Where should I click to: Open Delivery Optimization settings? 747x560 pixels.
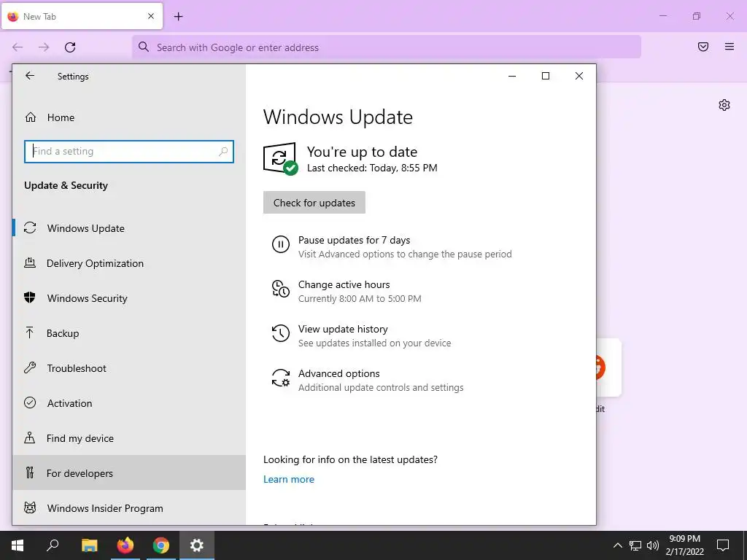[128, 263]
